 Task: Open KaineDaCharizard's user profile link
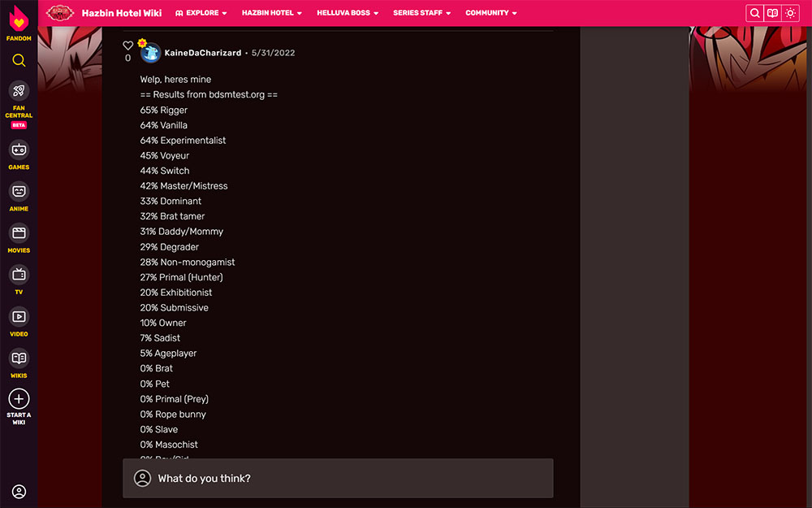click(x=202, y=53)
